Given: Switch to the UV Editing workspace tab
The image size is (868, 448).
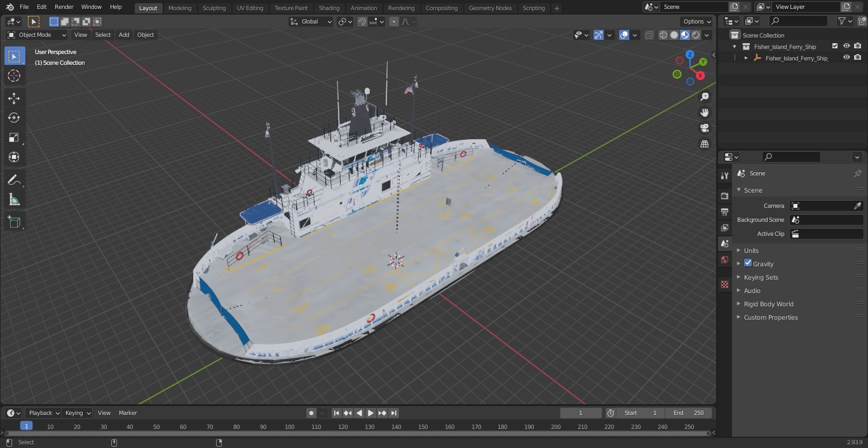Looking at the screenshot, I should tap(250, 8).
